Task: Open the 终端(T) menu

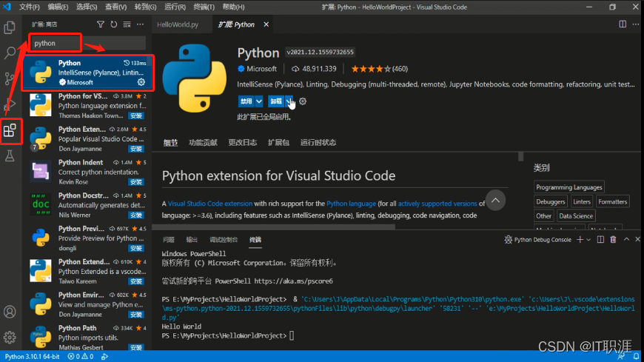Action: pyautogui.click(x=204, y=7)
